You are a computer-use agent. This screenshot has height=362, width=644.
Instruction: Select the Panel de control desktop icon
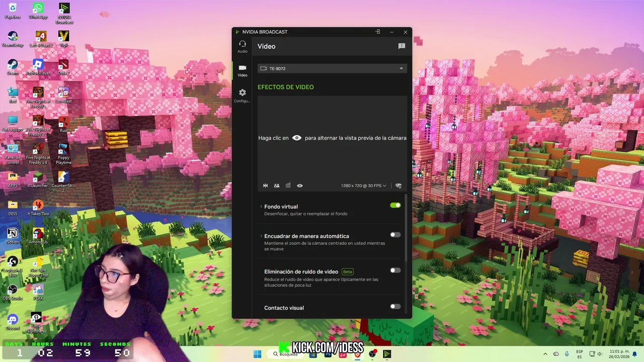(x=13, y=154)
